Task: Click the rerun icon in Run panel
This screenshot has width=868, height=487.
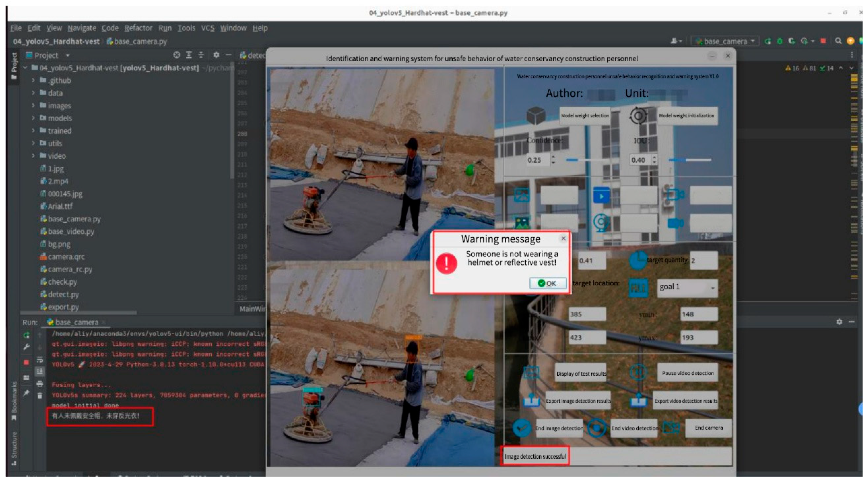Action: (x=26, y=335)
